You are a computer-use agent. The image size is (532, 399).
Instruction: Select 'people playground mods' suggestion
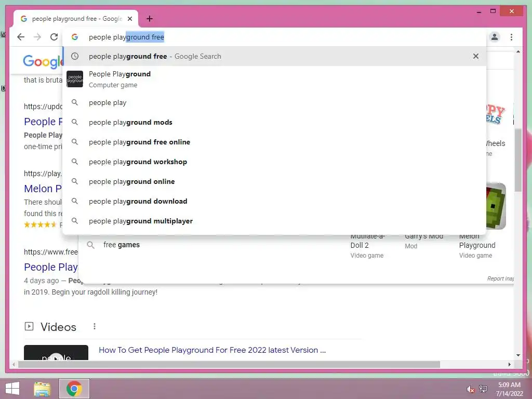[274, 122]
